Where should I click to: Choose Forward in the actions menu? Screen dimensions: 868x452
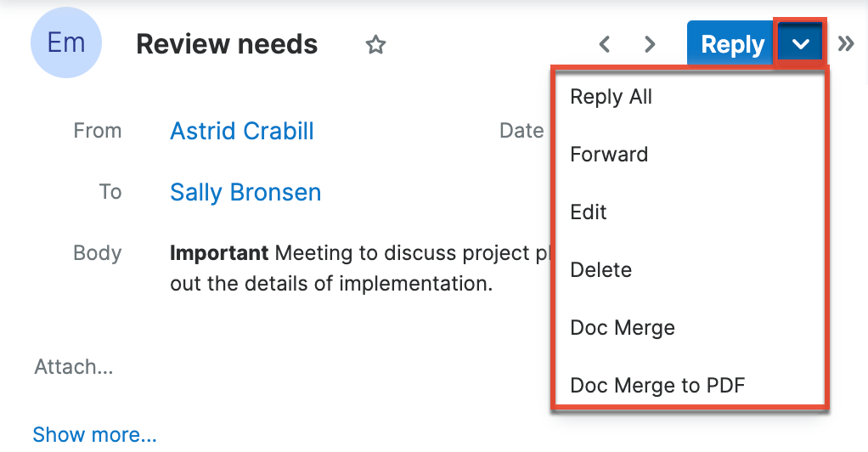coord(609,155)
